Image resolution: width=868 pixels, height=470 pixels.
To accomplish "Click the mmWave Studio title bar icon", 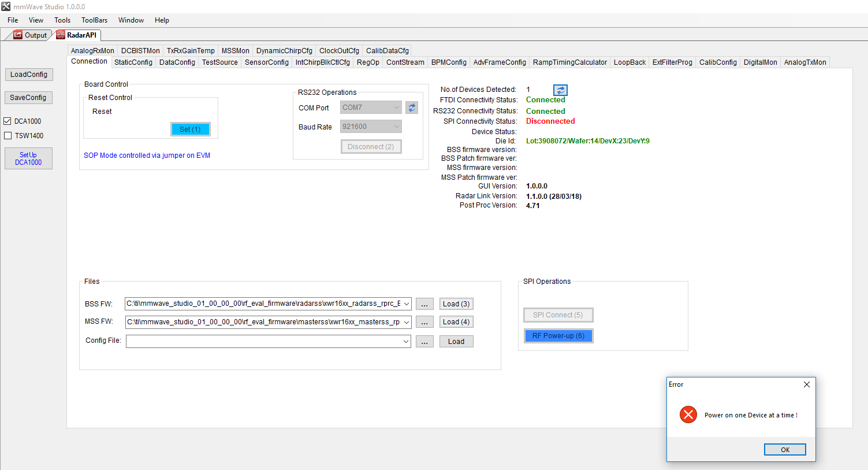I will point(6,6).
